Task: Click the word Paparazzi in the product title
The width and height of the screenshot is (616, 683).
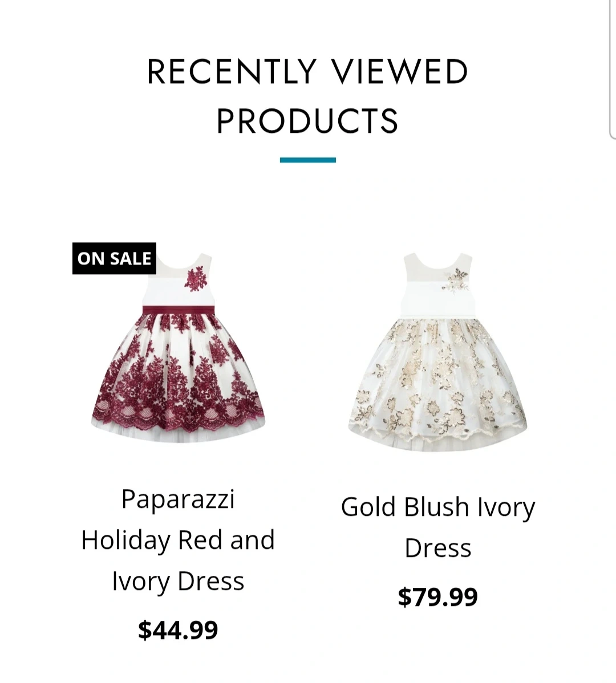Action: 178,499
